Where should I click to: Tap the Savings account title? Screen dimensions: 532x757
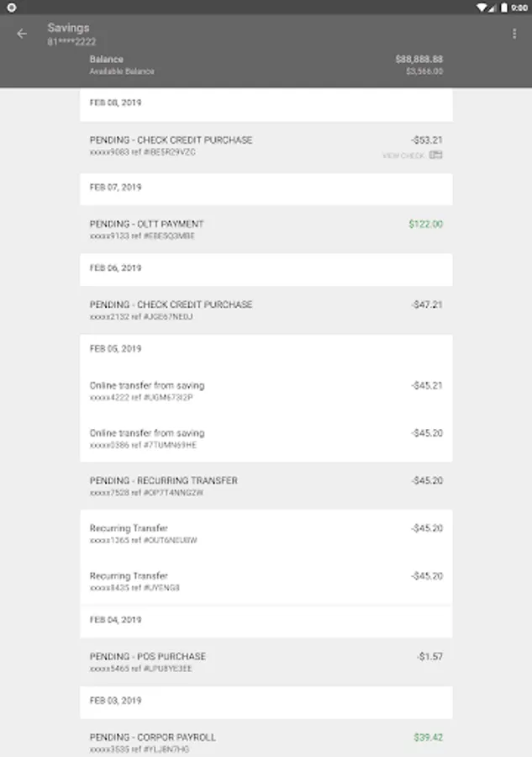[x=68, y=28]
